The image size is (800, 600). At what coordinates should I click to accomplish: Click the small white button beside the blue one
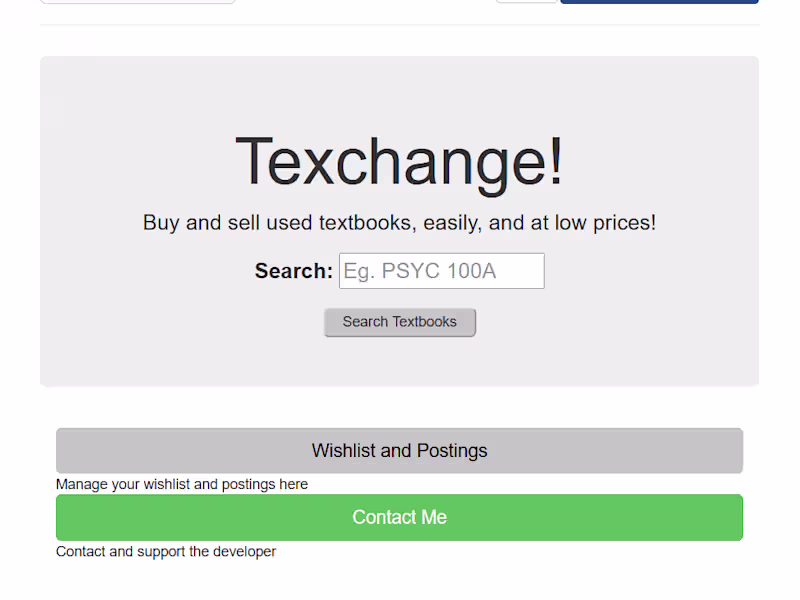pyautogui.click(x=527, y=2)
